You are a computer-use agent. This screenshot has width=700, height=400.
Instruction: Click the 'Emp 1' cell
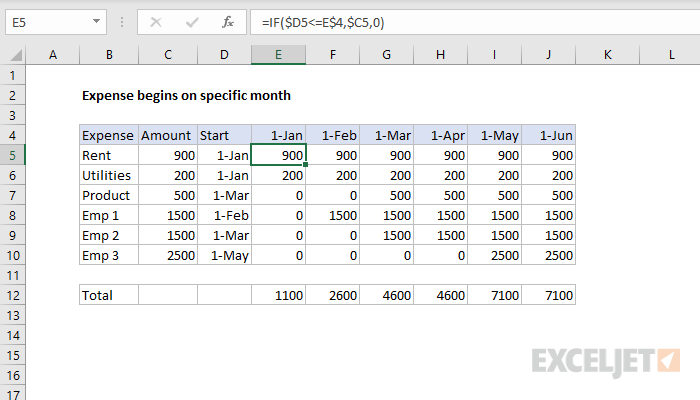pos(109,215)
